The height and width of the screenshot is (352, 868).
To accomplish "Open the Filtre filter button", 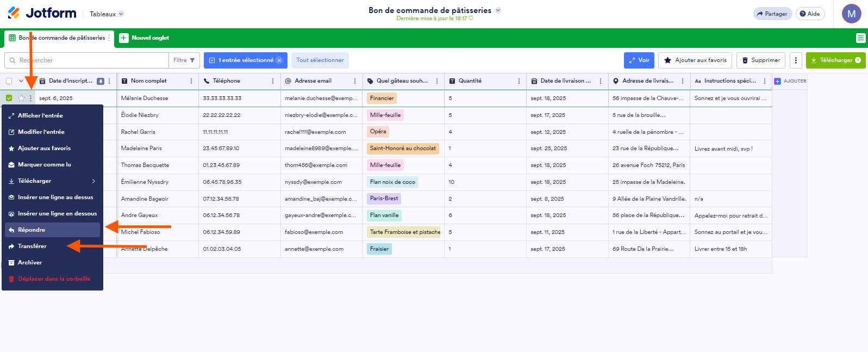I will [184, 60].
